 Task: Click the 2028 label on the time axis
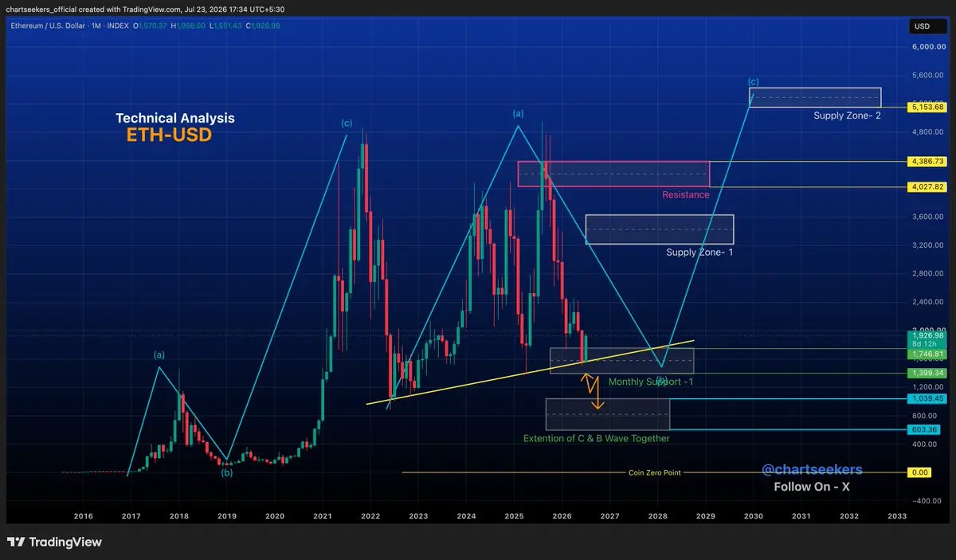pos(658,516)
